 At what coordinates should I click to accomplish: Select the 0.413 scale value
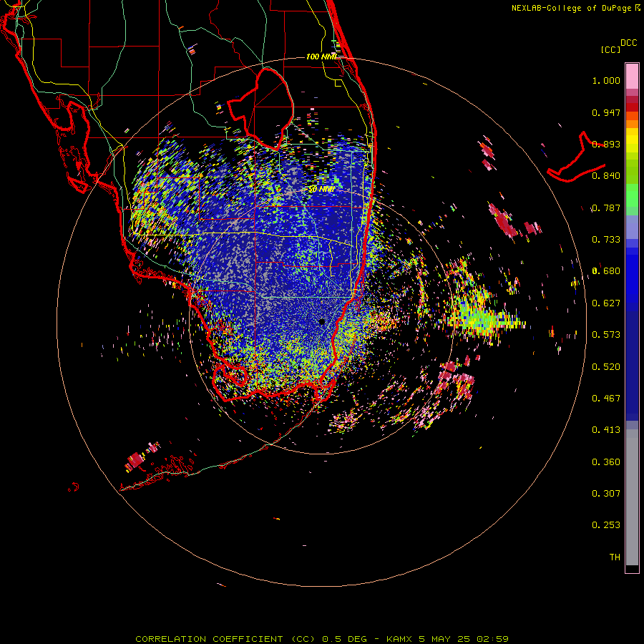pyautogui.click(x=606, y=430)
